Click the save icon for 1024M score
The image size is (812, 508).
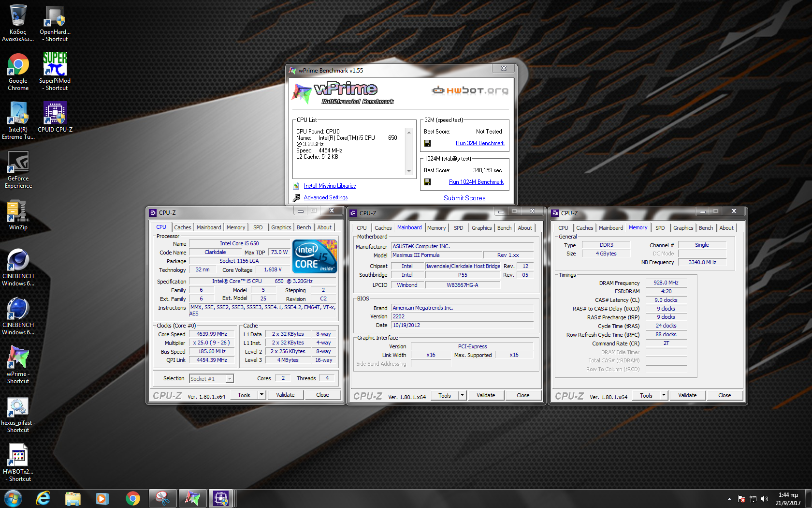pos(427,182)
